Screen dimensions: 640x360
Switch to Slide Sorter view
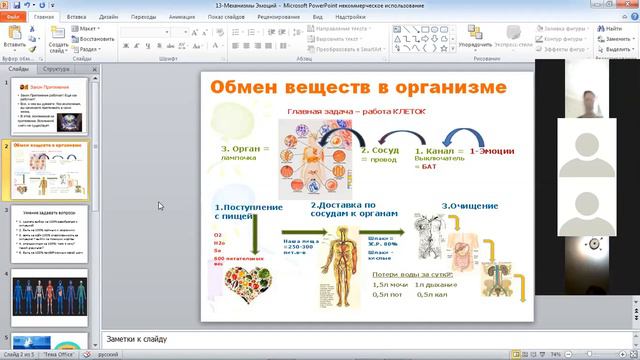tap(525, 354)
